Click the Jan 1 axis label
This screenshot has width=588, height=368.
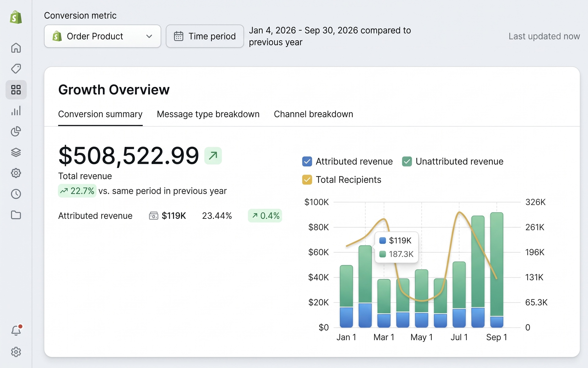pos(346,337)
